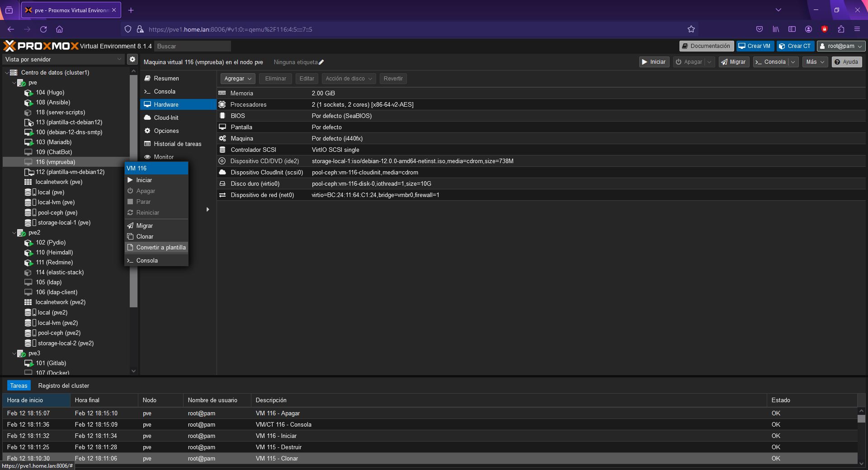Choose Iniciar in the VM 116 context menu
This screenshot has height=470, width=868.
[156, 180]
